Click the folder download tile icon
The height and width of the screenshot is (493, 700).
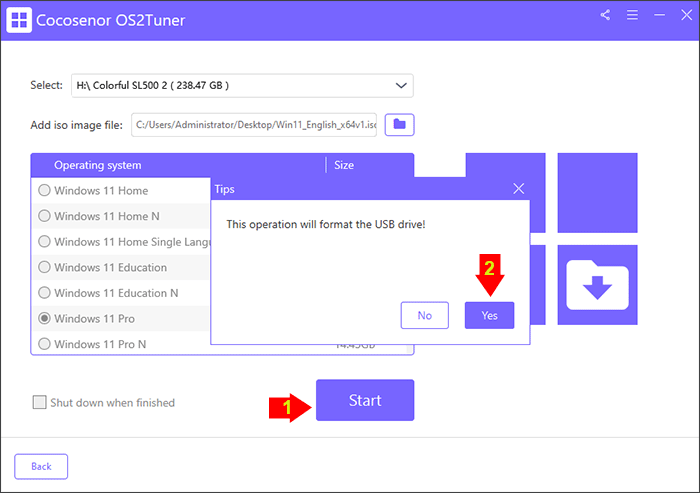click(597, 284)
